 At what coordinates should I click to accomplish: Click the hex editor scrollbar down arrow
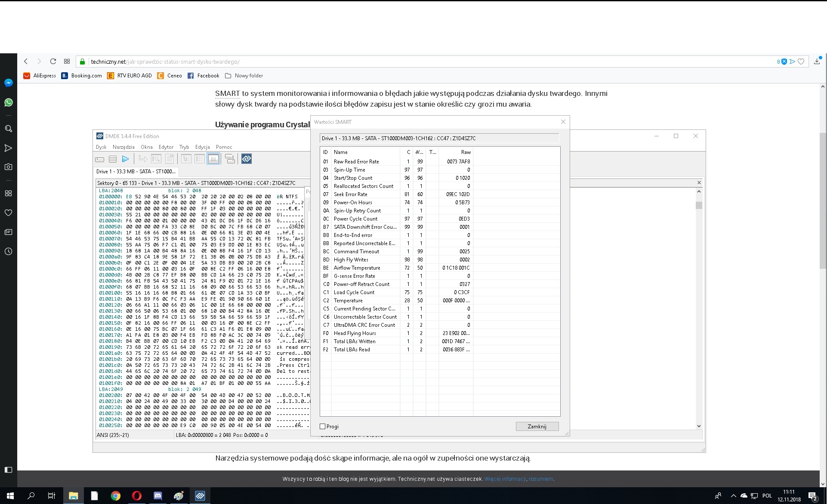[x=699, y=426]
